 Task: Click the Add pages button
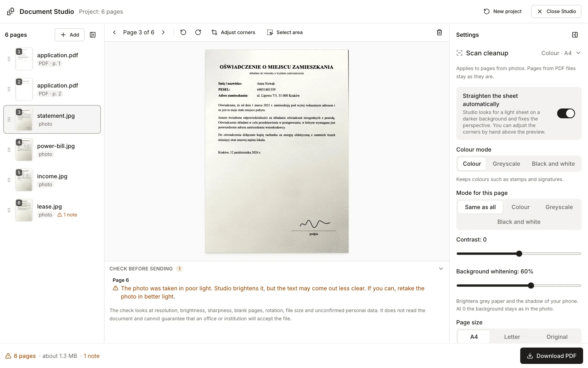pos(70,35)
